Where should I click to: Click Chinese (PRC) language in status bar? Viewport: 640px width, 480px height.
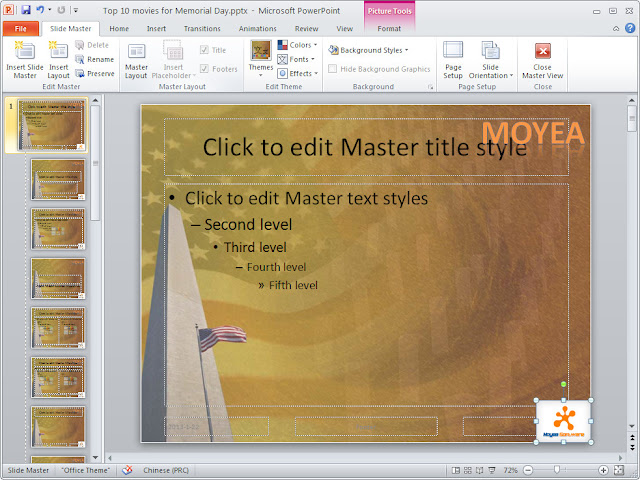click(x=166, y=470)
